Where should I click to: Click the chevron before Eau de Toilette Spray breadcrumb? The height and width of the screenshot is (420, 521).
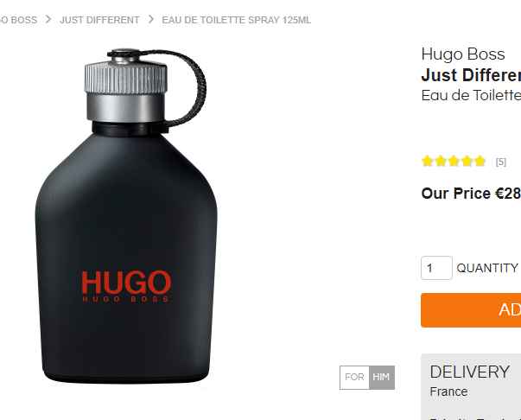151,19
